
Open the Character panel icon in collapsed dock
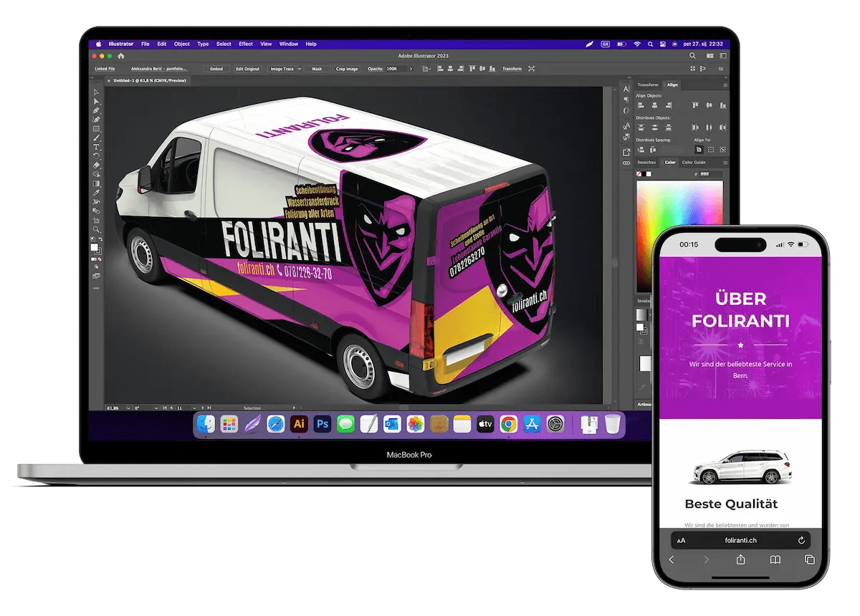tap(626, 89)
